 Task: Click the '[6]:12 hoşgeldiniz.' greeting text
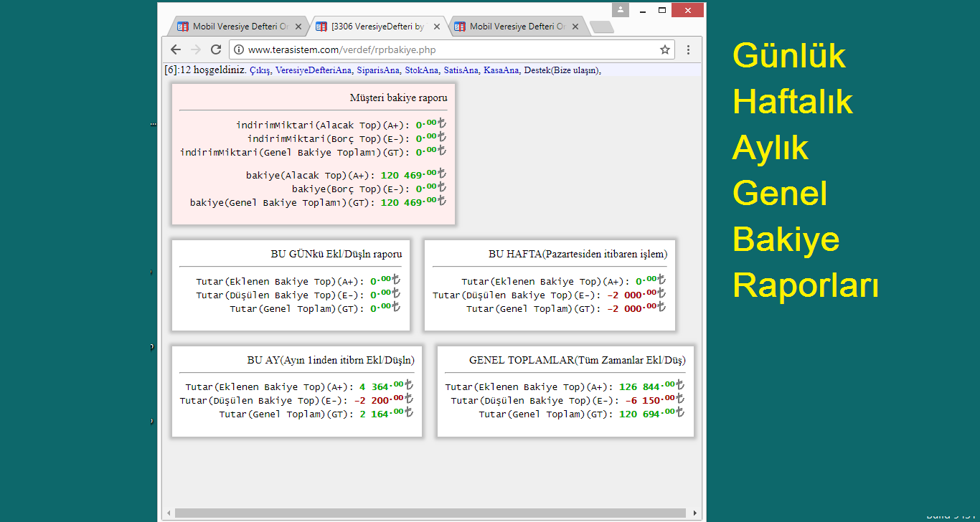point(206,70)
